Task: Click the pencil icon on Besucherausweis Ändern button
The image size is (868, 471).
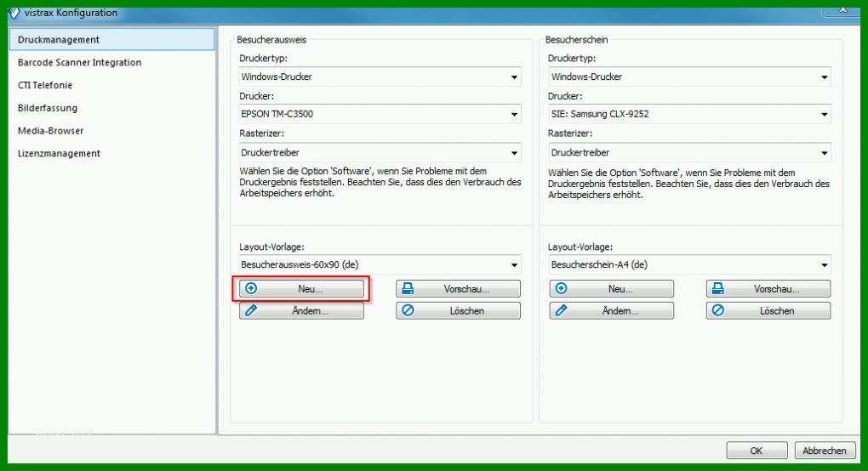Action: tap(251, 310)
